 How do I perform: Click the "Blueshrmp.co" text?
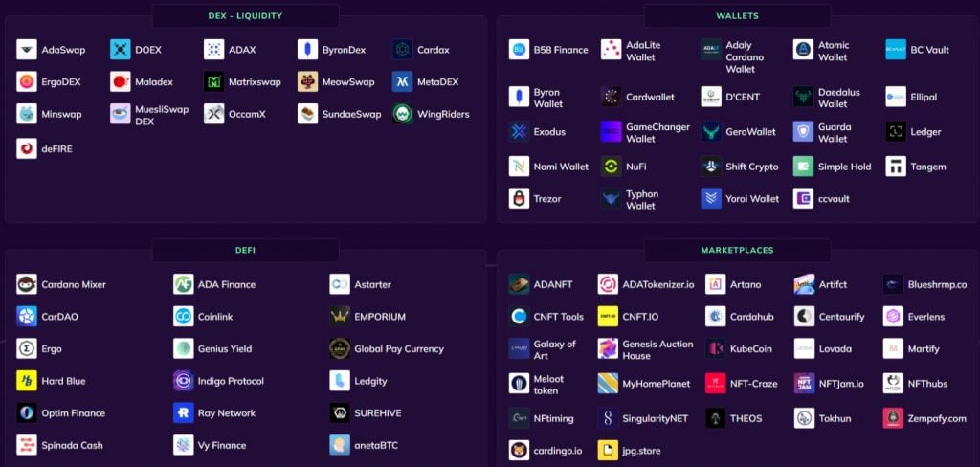[938, 284]
